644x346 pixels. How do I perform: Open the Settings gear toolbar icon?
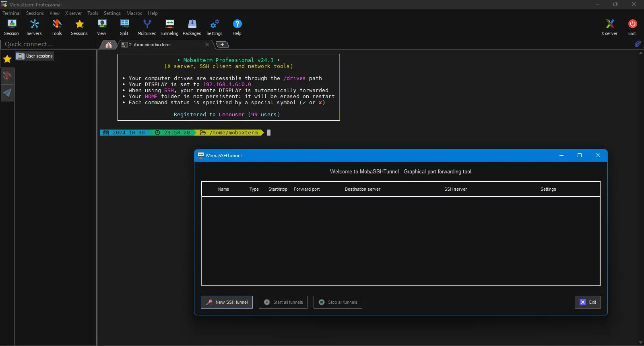coord(215,27)
